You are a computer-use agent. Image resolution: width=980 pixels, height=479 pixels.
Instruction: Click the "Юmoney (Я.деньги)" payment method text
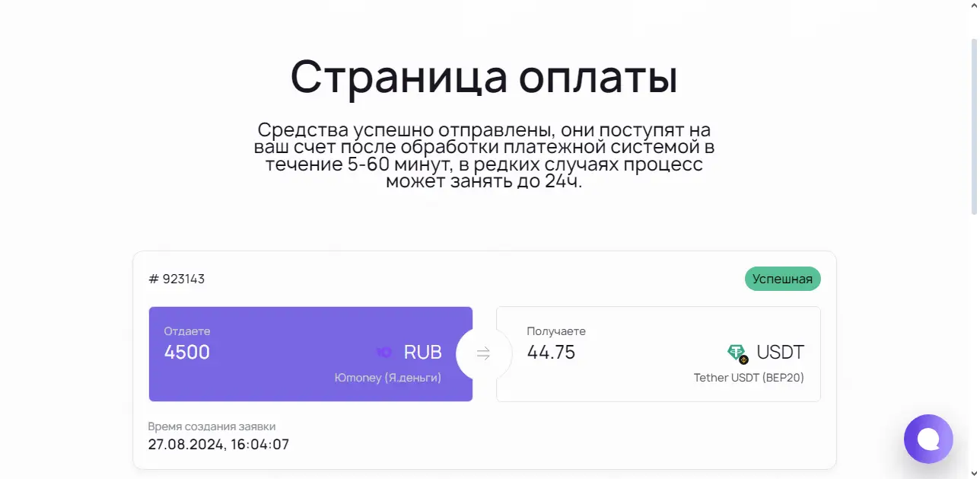tap(388, 378)
